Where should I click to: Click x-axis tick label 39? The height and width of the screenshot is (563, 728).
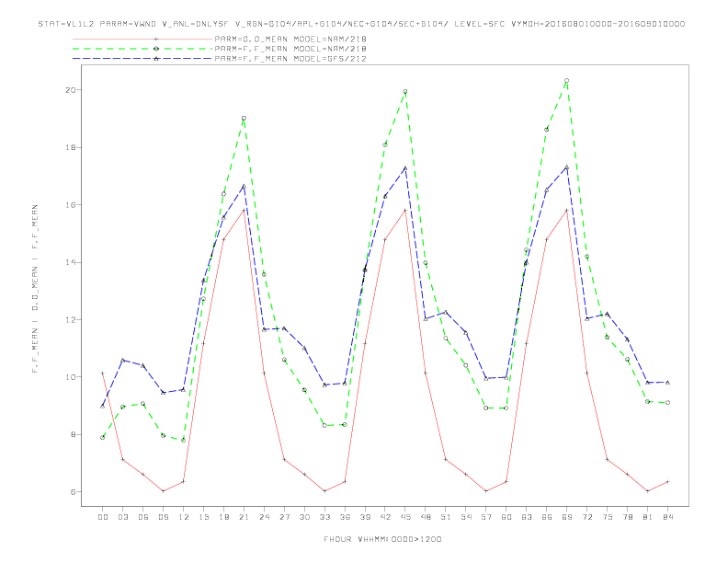(365, 517)
